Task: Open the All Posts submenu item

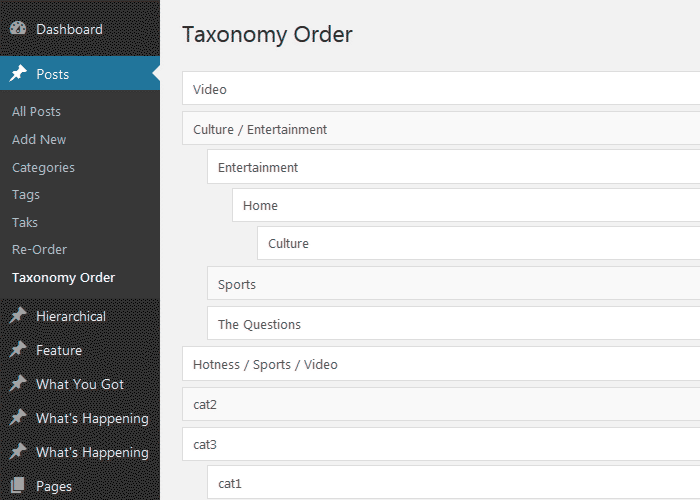Action: pyautogui.click(x=36, y=112)
